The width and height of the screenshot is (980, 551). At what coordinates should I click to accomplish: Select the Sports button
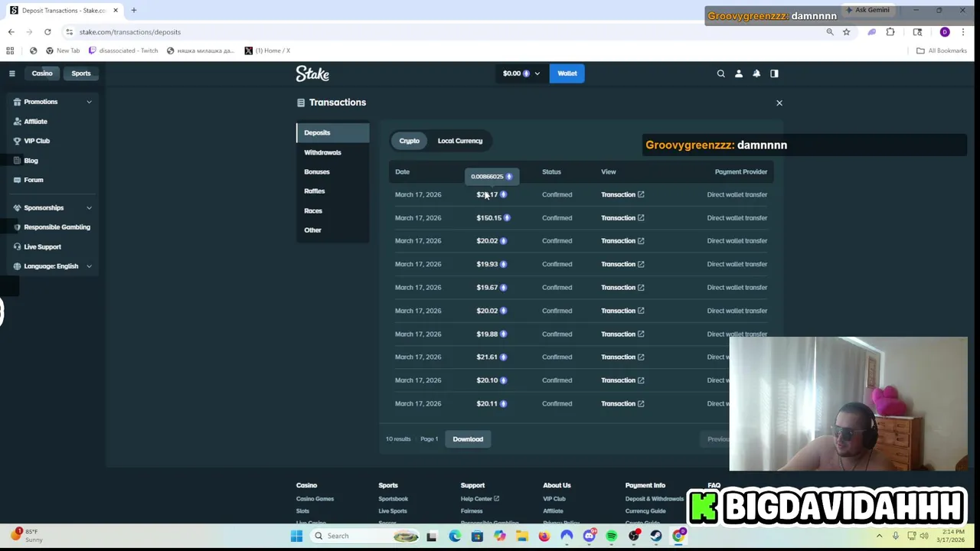(81, 73)
